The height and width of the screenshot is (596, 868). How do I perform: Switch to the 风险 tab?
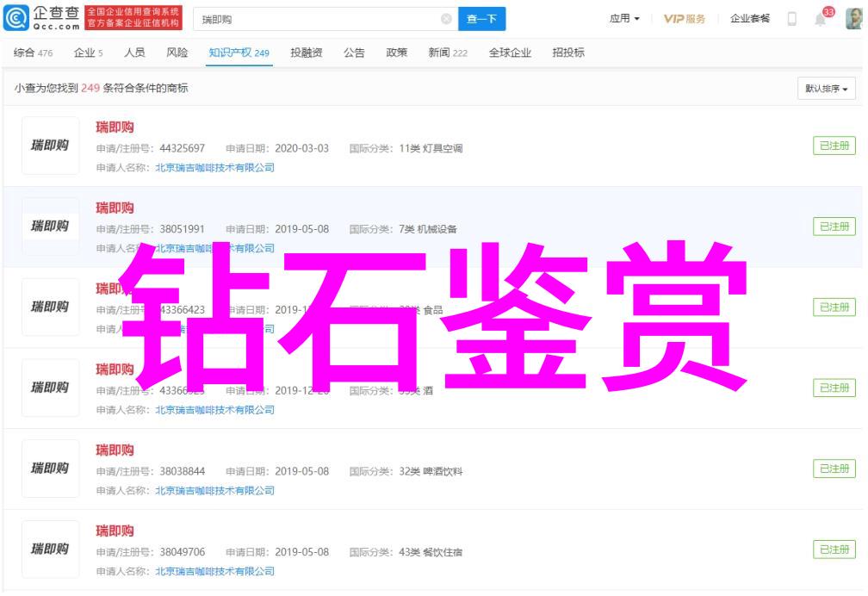pyautogui.click(x=177, y=53)
